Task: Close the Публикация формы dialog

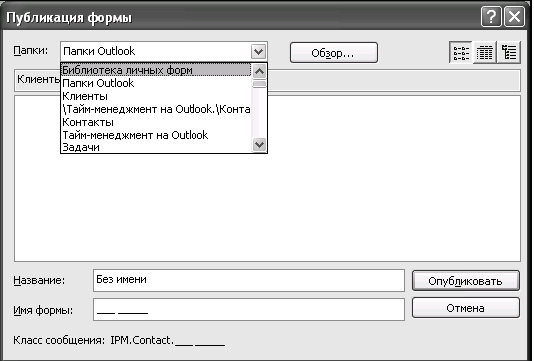Action: 514,17
